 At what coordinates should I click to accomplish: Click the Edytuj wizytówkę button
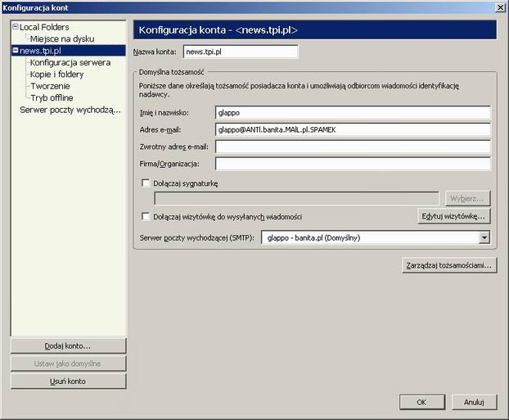(454, 216)
